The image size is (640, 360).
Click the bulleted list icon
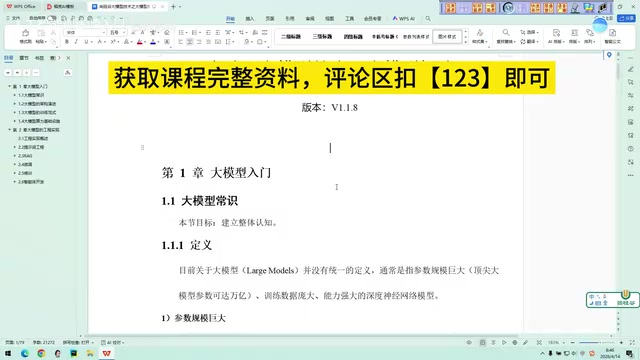pos(181,32)
